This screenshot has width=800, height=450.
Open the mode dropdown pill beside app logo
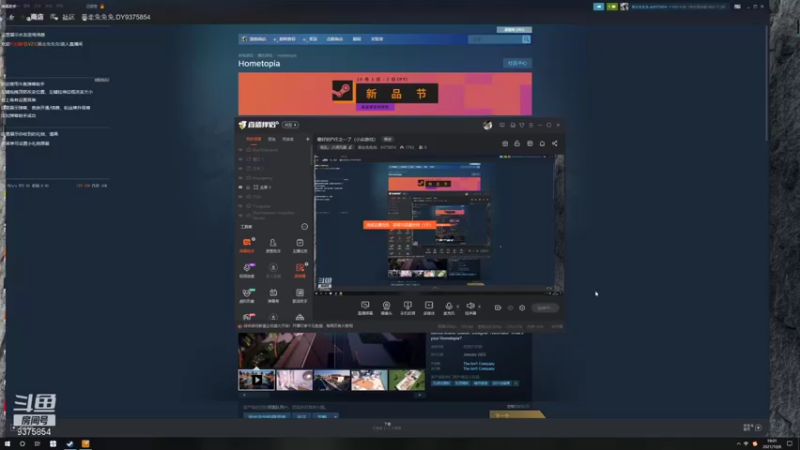290,125
